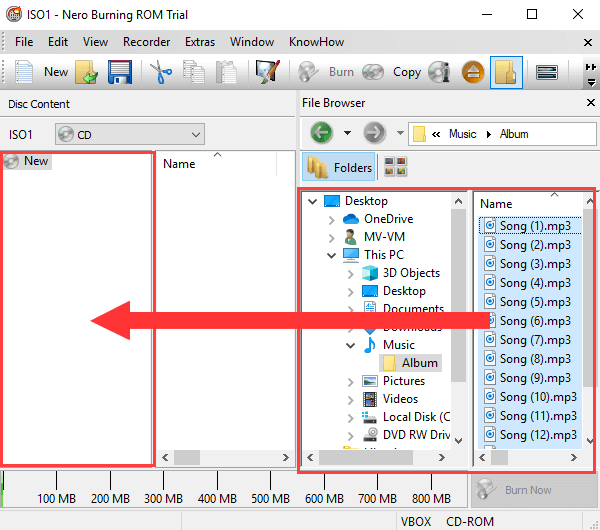Cut selection with the scissors icon
This screenshot has height=530, width=600.
click(161, 72)
